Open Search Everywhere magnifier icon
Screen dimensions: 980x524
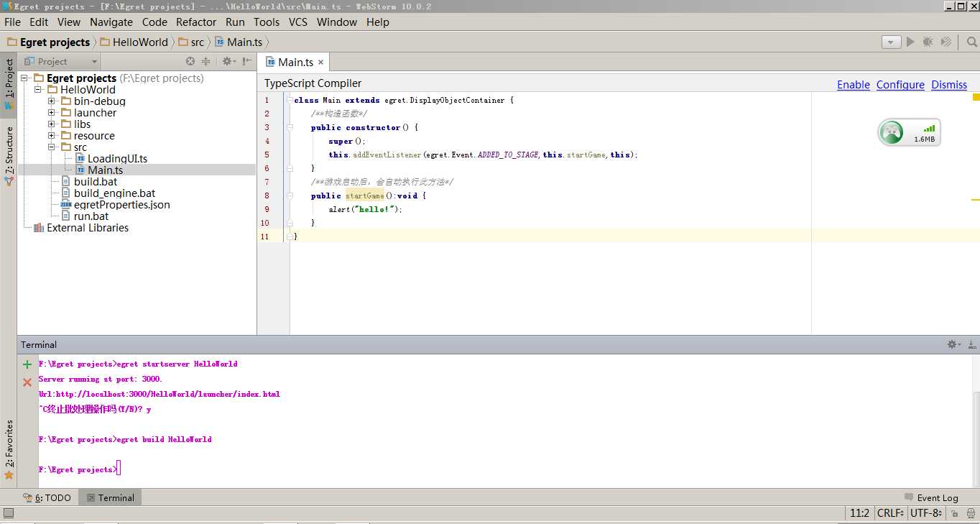[x=971, y=42]
